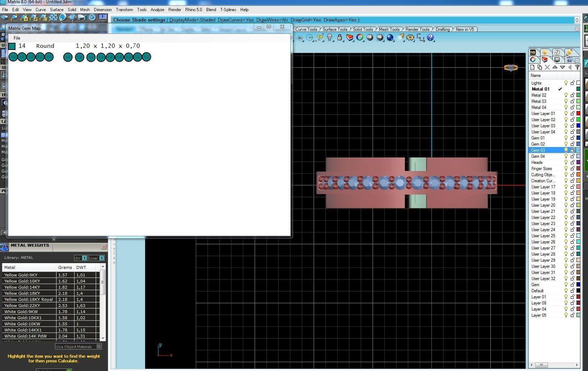This screenshot has height=371, width=588.
Task: Open the layer filter funnel icon
Action: pyautogui.click(x=577, y=67)
